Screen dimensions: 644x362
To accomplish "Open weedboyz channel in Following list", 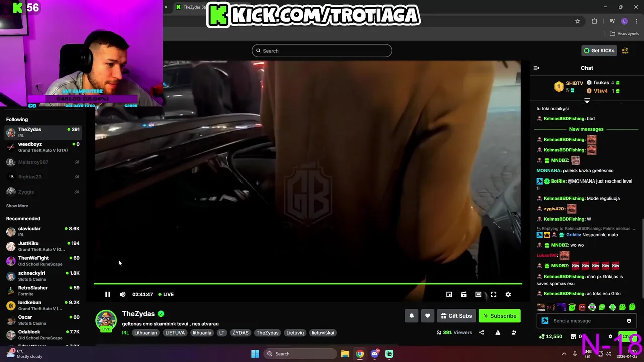I will point(43,147).
